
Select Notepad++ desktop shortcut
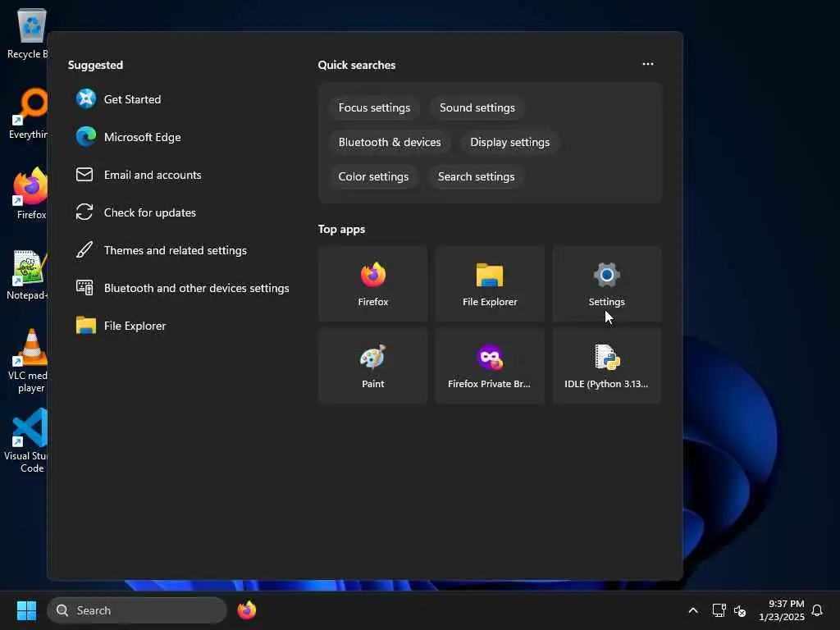point(27,275)
